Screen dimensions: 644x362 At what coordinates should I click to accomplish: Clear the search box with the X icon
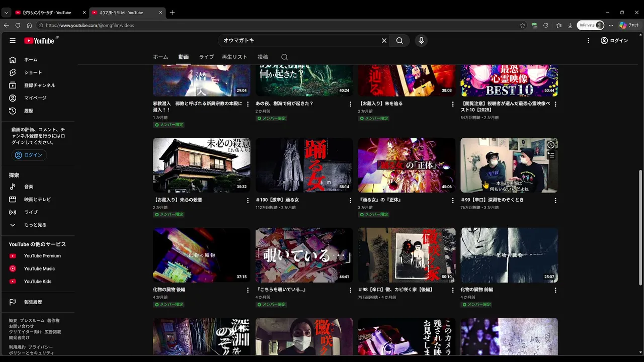click(x=384, y=41)
